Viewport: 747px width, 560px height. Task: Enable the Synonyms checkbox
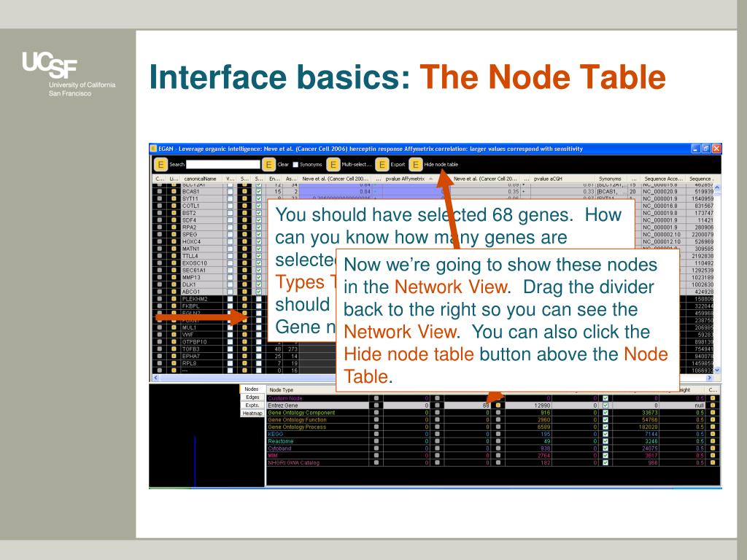pos(295,164)
